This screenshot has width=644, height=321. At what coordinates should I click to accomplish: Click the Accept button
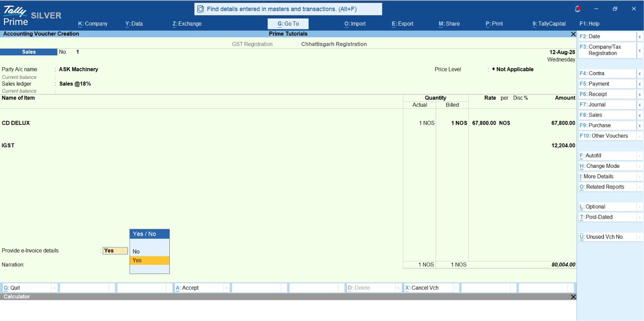[199, 288]
